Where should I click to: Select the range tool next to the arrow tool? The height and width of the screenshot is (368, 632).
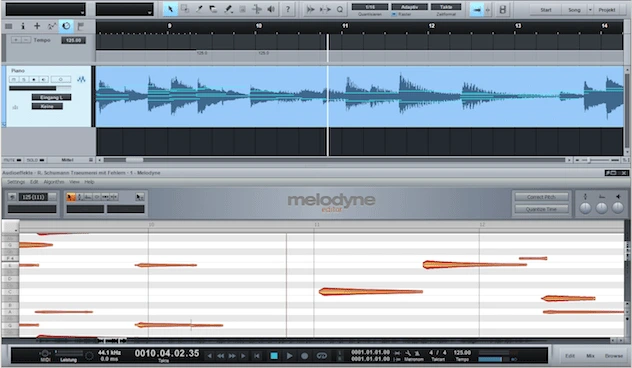click(x=185, y=9)
